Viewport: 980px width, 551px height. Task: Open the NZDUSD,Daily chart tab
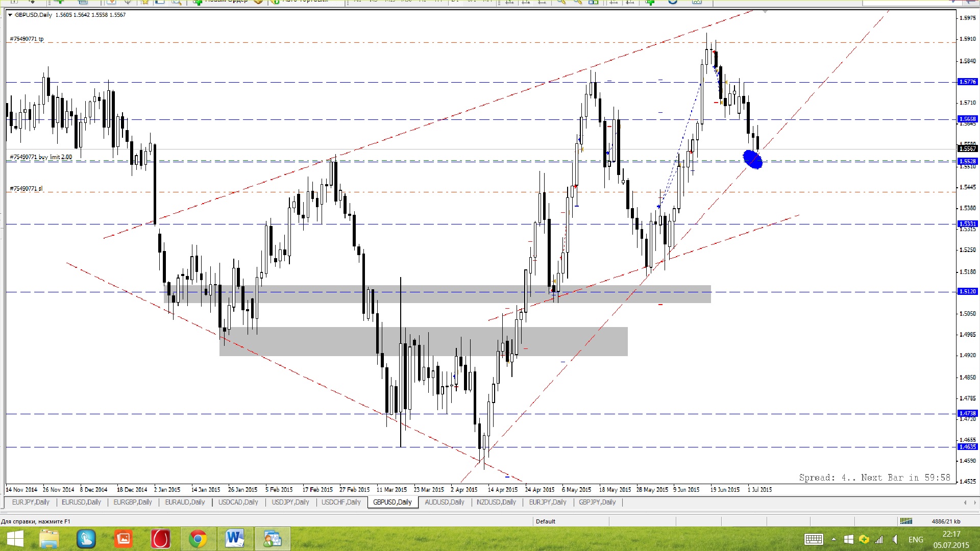(x=496, y=502)
